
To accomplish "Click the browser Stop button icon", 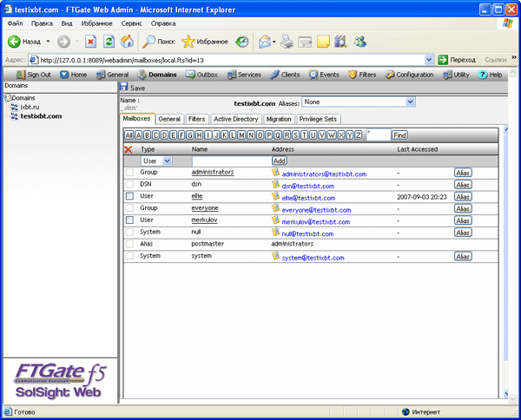I will (90, 42).
